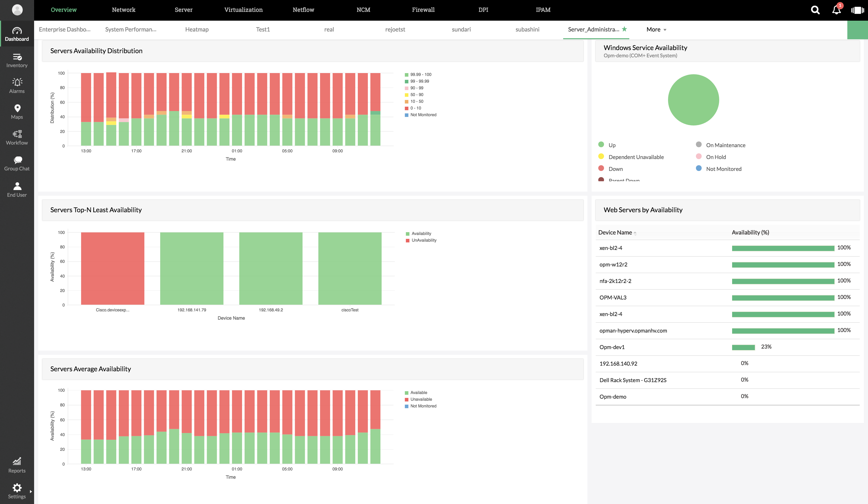Screen dimensions: 868x504
Task: Toggle the Unavailable legend in Average Availability
Action: point(421,399)
